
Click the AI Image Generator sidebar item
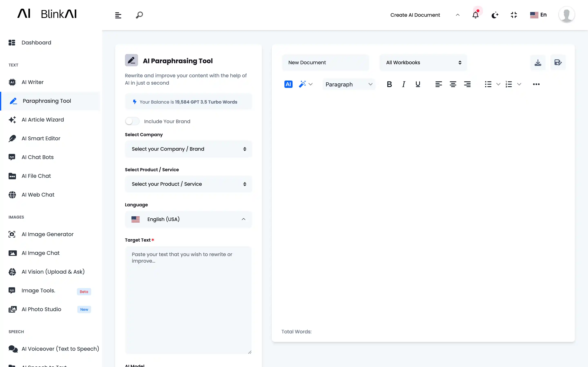click(x=47, y=234)
